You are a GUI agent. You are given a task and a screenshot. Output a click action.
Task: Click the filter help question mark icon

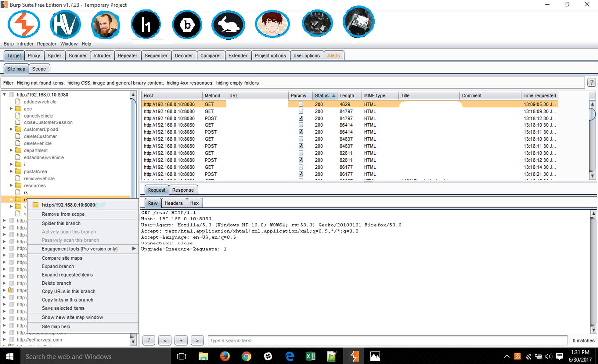(x=592, y=83)
